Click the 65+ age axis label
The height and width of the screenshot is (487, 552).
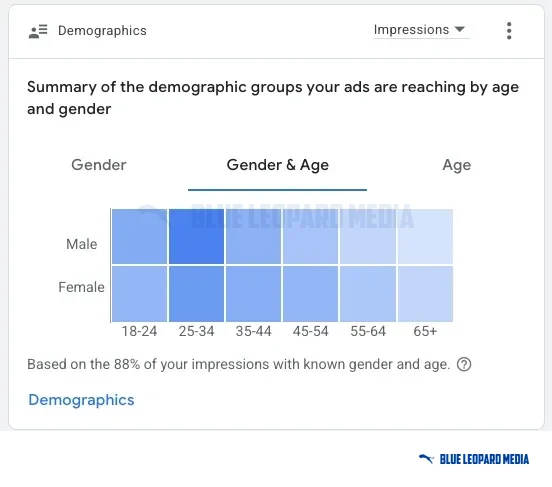(x=425, y=331)
